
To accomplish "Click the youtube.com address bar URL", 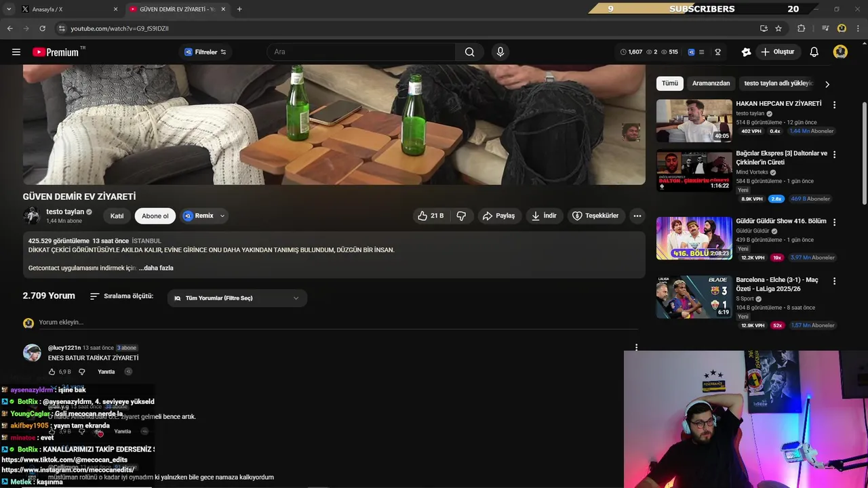I will 119,28.
